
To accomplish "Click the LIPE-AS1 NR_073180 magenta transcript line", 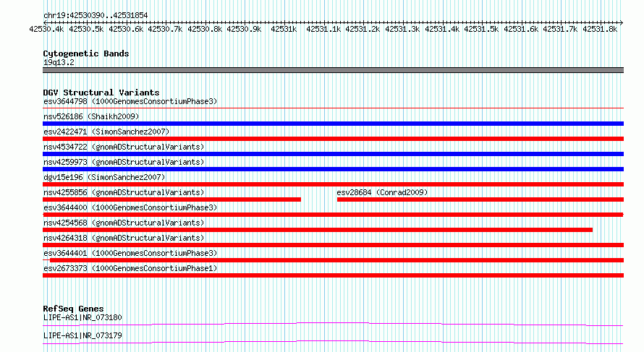I will (x=333, y=324).
